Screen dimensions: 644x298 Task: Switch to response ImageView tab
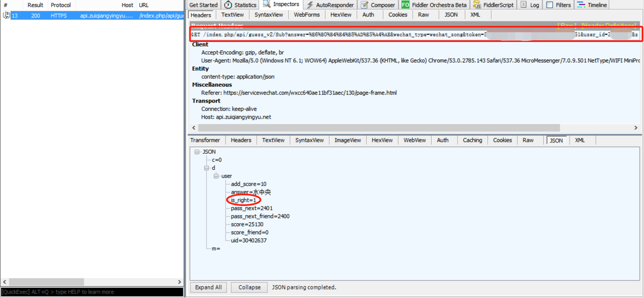click(x=347, y=140)
